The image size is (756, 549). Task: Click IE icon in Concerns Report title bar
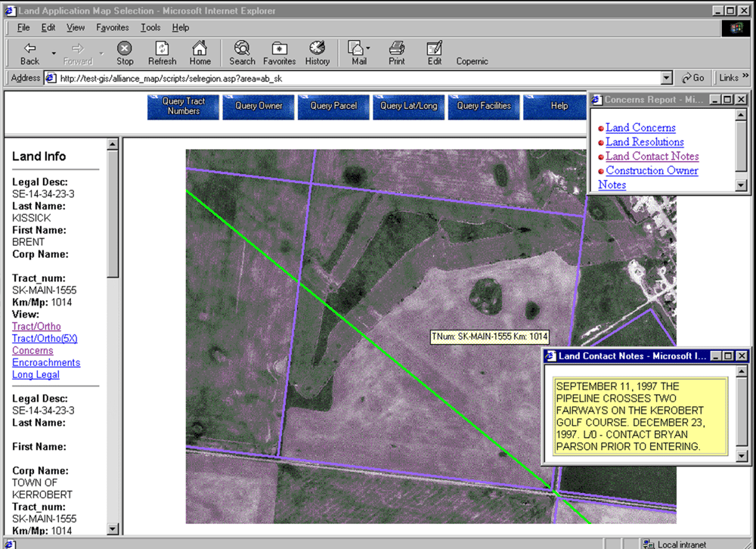(597, 100)
